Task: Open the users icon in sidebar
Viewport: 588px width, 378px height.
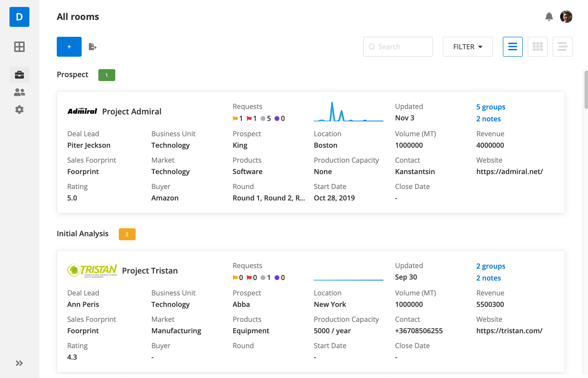Action: (x=19, y=92)
